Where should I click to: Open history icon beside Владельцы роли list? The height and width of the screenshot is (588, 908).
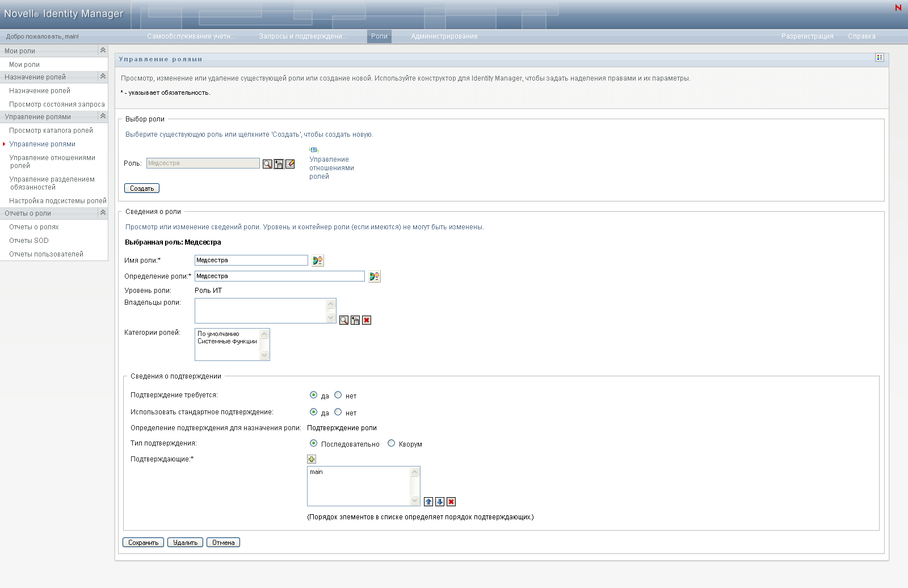355,320
